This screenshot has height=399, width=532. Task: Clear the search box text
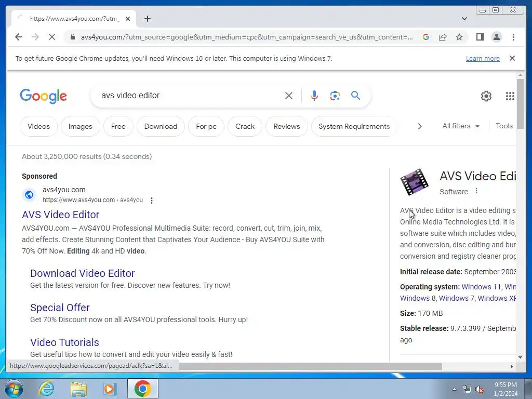pos(289,96)
